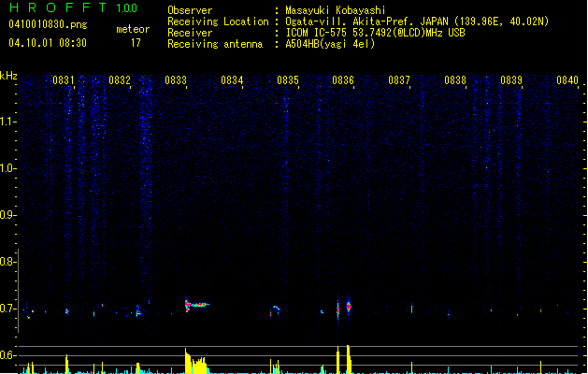
Task: Click the 1.0 kHz axis label
Action: [x=7, y=168]
